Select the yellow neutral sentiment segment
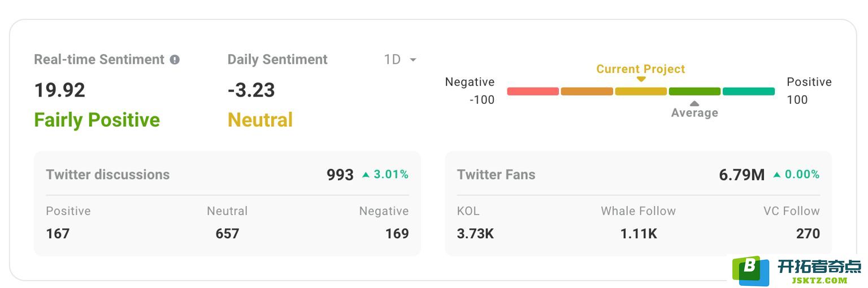868x288 pixels. [641, 91]
